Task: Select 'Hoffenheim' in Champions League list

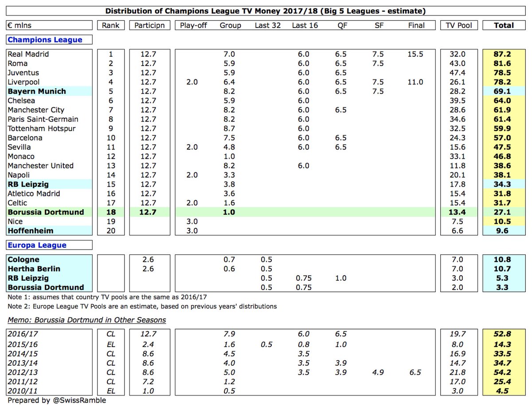Action: pos(30,231)
